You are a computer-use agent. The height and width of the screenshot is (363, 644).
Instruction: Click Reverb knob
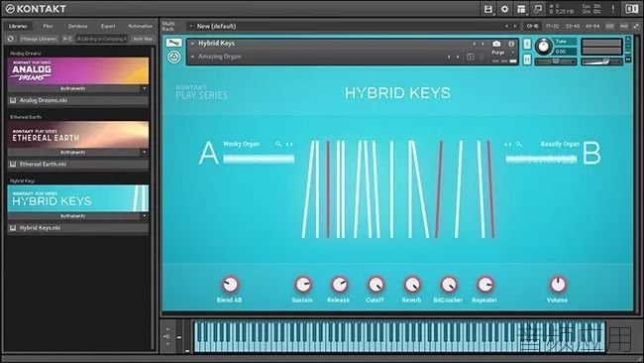[412, 285]
